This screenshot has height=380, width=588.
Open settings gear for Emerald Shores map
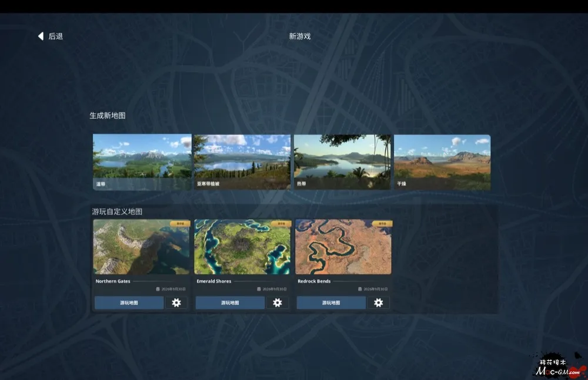click(x=277, y=302)
